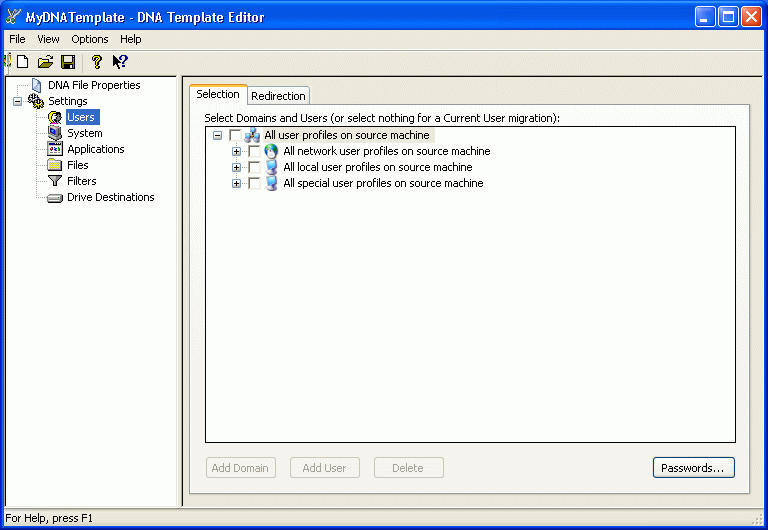Switch to the Selection tab
Image resolution: width=768 pixels, height=530 pixels.
(x=218, y=94)
